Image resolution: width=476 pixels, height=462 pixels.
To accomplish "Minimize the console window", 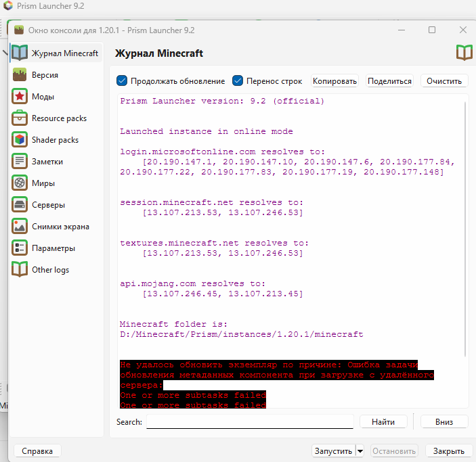I will pos(402,30).
